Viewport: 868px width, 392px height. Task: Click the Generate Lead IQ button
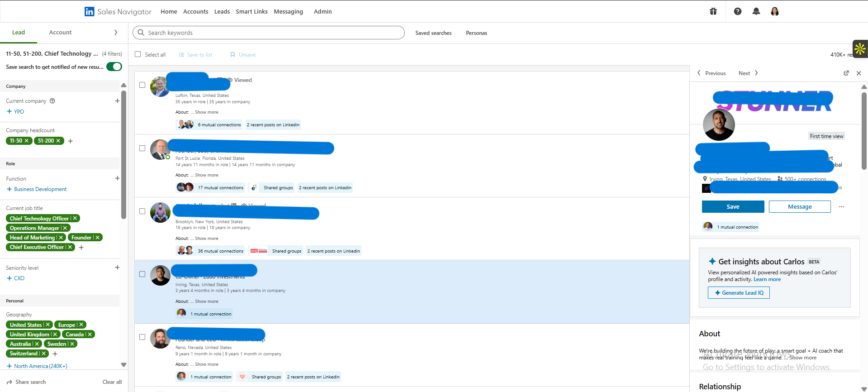click(x=739, y=293)
